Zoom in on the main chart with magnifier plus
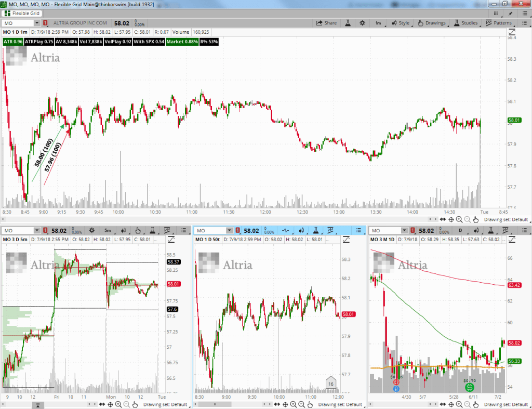Image resolution: width=532 pixels, height=409 pixels. pyautogui.click(x=459, y=220)
